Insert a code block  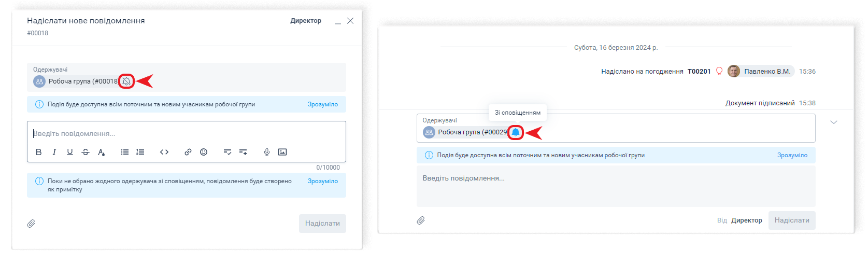tap(164, 152)
